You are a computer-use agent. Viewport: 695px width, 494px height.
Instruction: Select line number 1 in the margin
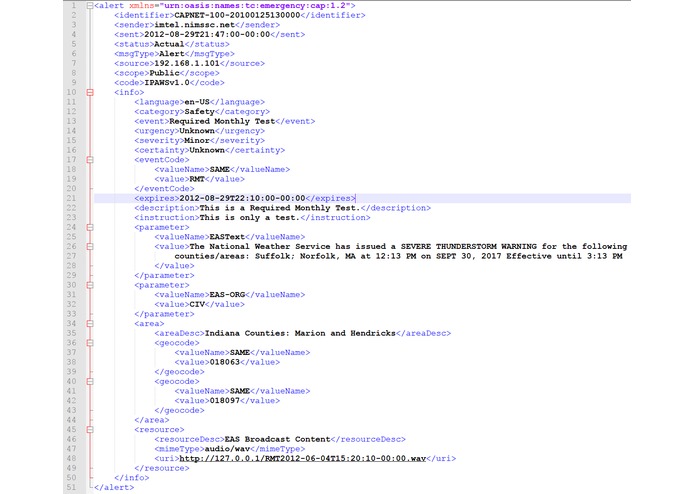point(74,6)
